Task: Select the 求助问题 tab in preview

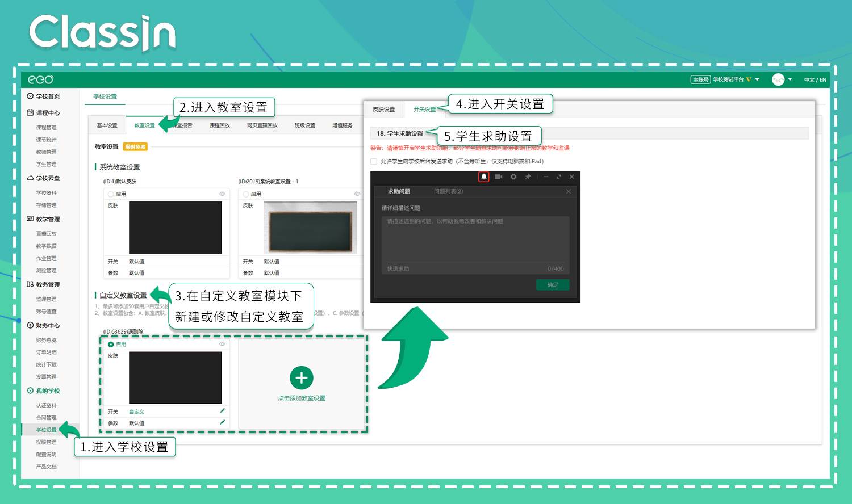Action: [x=399, y=192]
